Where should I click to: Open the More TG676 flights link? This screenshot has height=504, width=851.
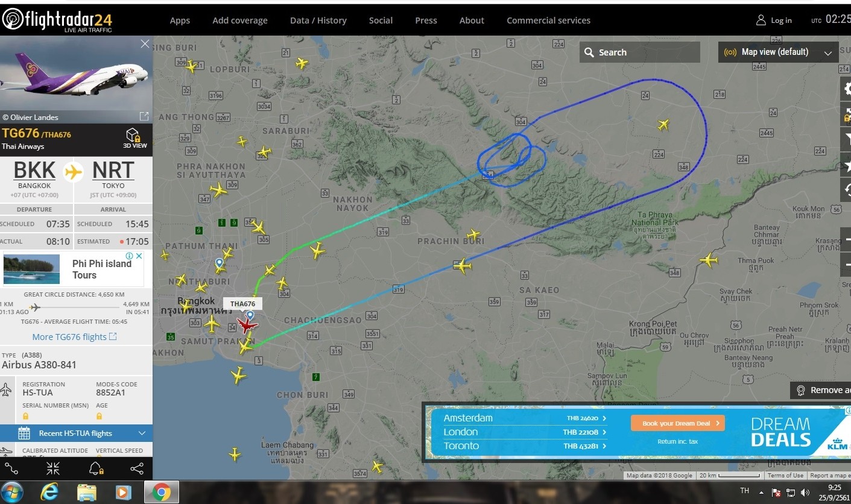[74, 337]
